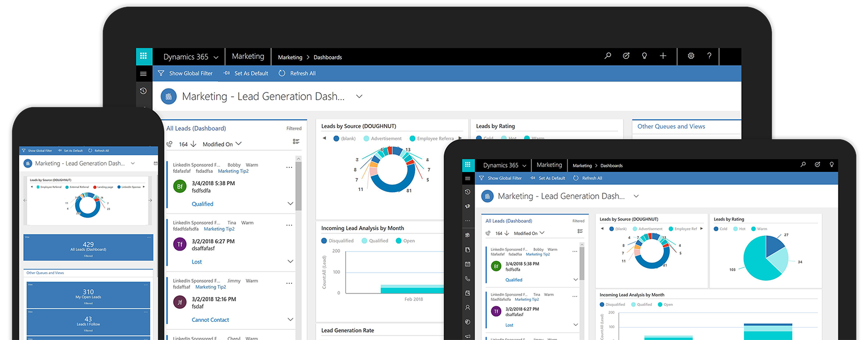Open more options for Bobby lead, large tablet

(x=289, y=167)
